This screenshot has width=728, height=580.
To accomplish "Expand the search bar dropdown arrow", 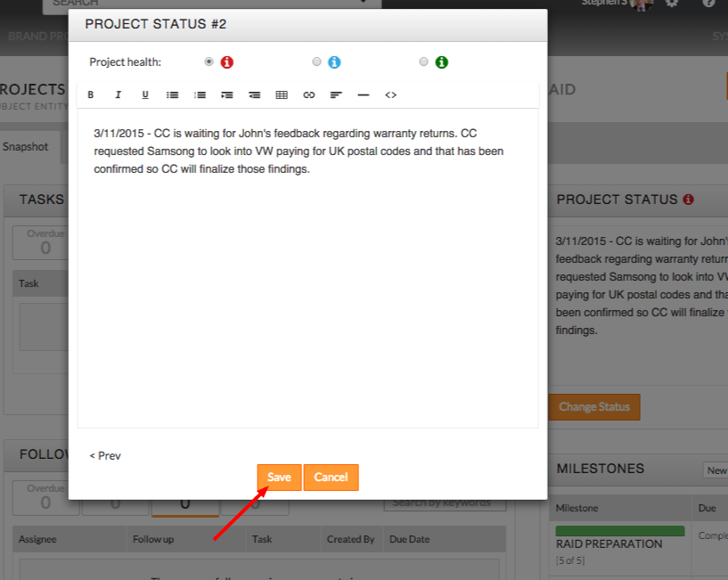I will 364,3.
